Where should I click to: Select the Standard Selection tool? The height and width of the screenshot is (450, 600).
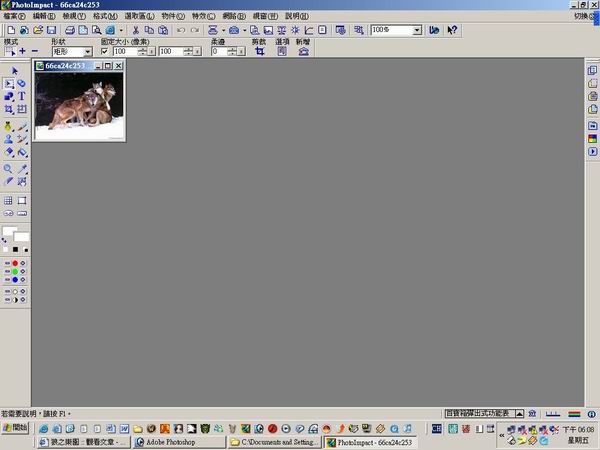(9, 83)
